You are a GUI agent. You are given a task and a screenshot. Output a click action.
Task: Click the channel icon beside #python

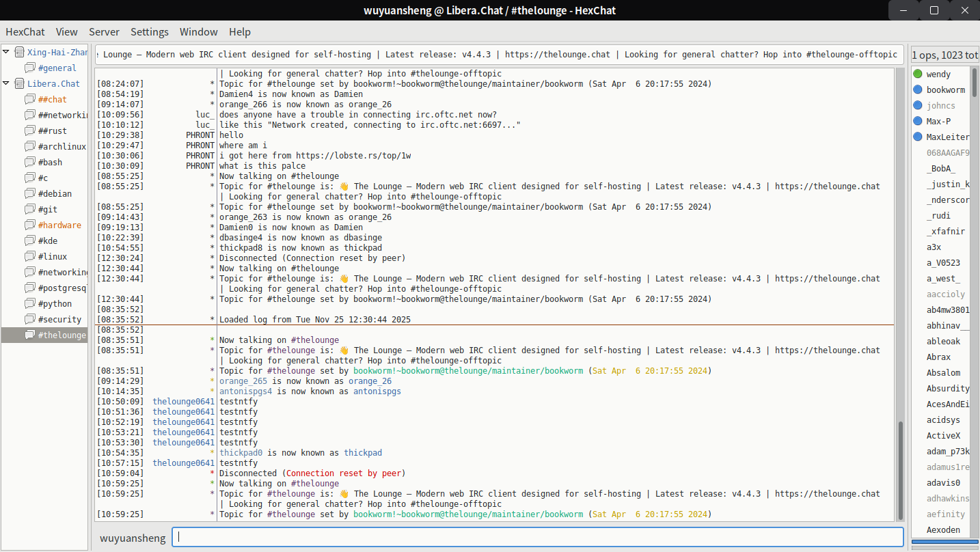point(30,303)
